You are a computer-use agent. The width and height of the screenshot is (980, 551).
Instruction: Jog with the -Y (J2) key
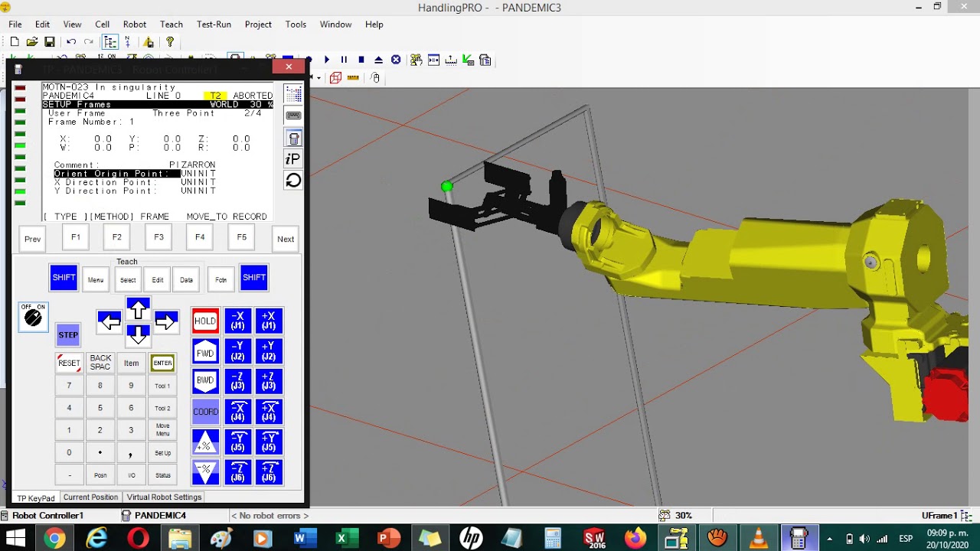tap(237, 352)
